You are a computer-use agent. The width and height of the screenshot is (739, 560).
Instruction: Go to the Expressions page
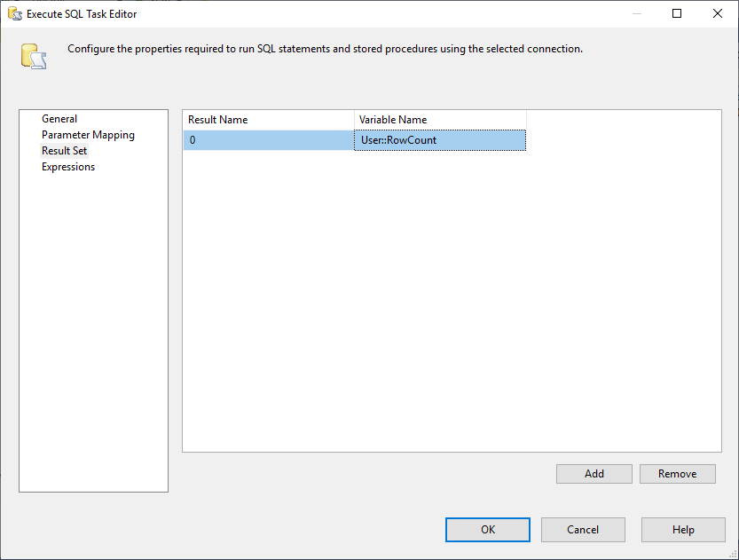pyautogui.click(x=68, y=167)
